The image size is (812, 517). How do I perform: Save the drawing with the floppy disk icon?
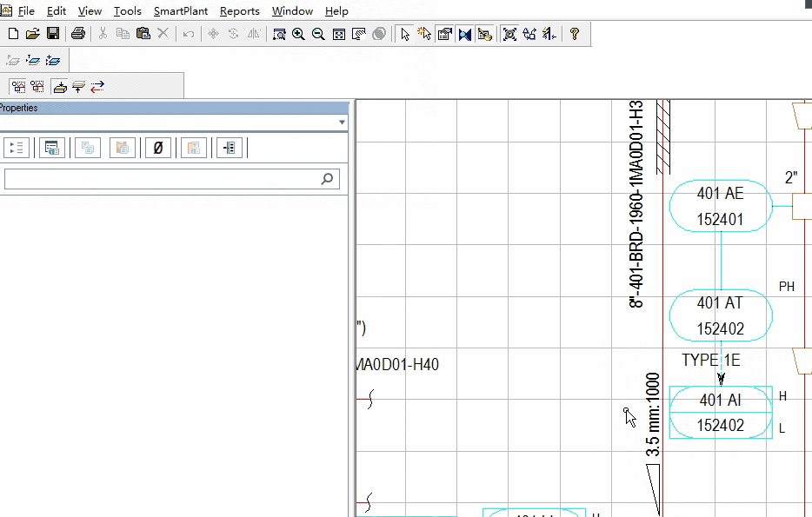(53, 34)
